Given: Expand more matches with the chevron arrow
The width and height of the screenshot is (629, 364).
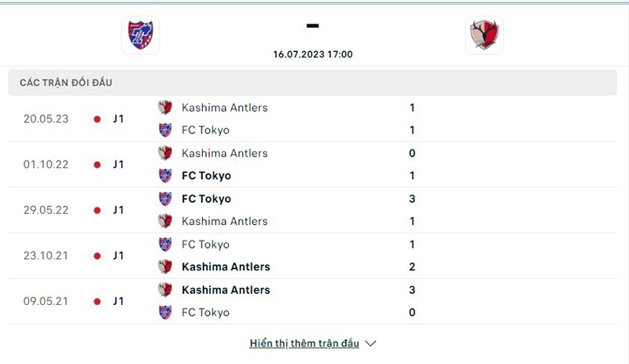Looking at the screenshot, I should pos(371,344).
